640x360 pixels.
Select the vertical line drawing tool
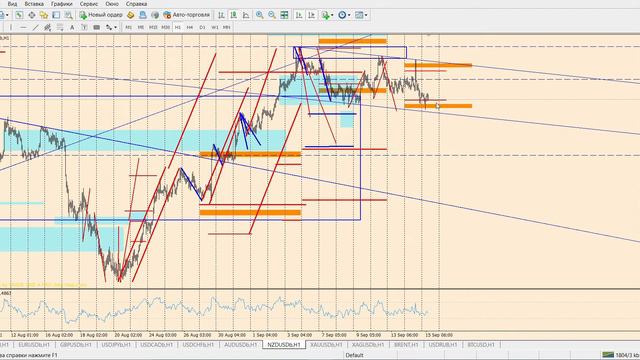(x=11, y=27)
